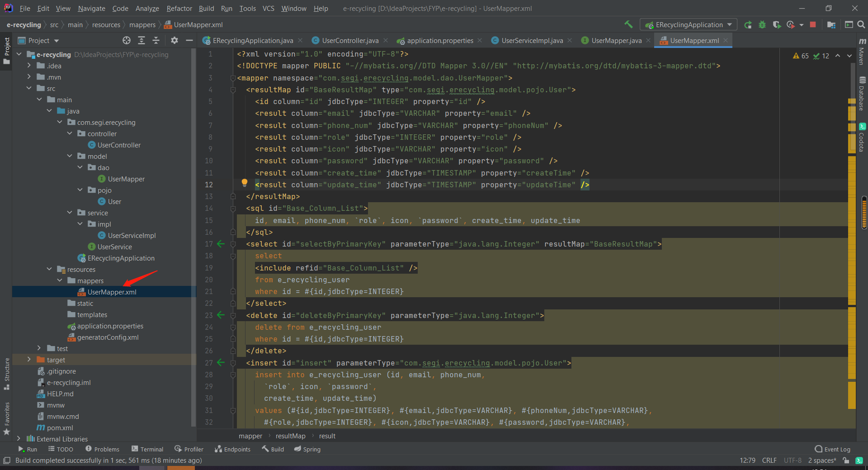Open the Event Log
The image size is (868, 470).
pyautogui.click(x=832, y=449)
